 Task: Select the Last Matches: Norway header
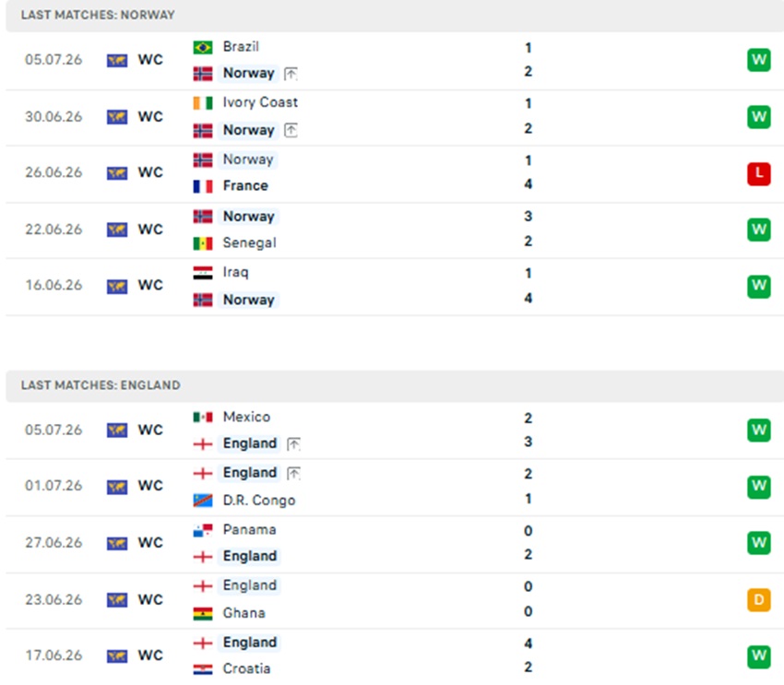(98, 15)
